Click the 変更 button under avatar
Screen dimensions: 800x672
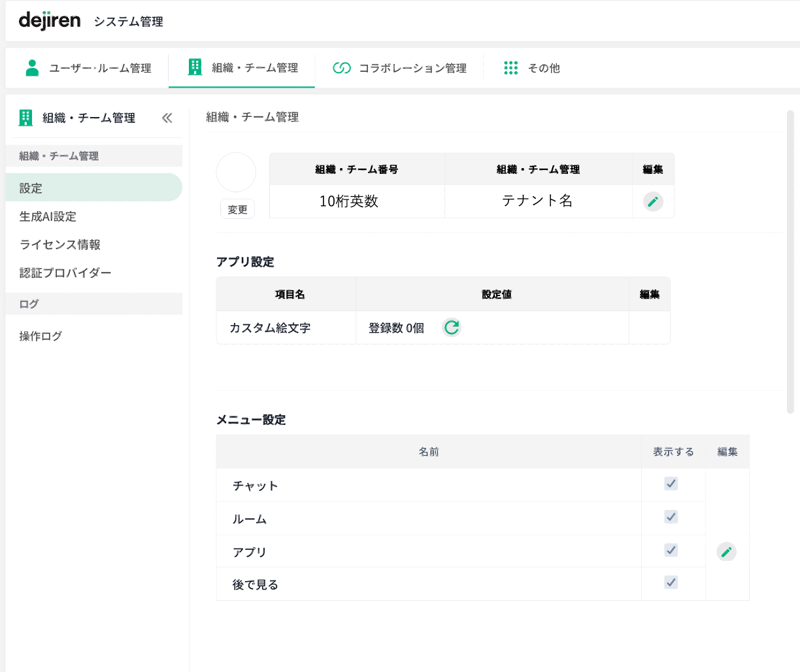237,210
